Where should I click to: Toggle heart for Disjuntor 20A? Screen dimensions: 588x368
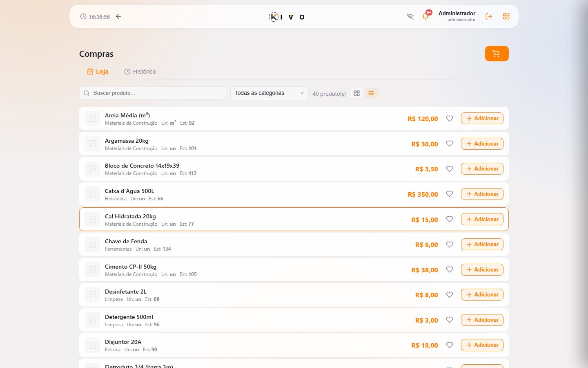coord(450,345)
